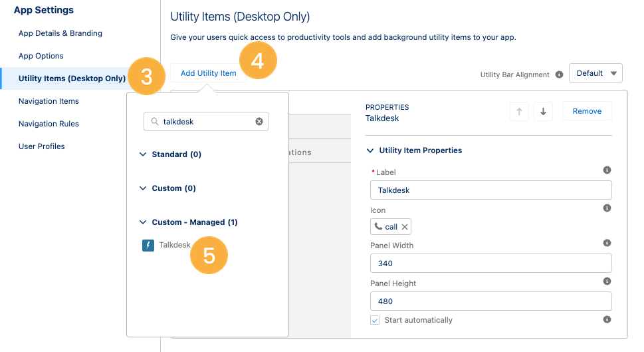This screenshot has width=644, height=352.
Task: Select the Talkdesk lightning component icon
Action: 148,245
